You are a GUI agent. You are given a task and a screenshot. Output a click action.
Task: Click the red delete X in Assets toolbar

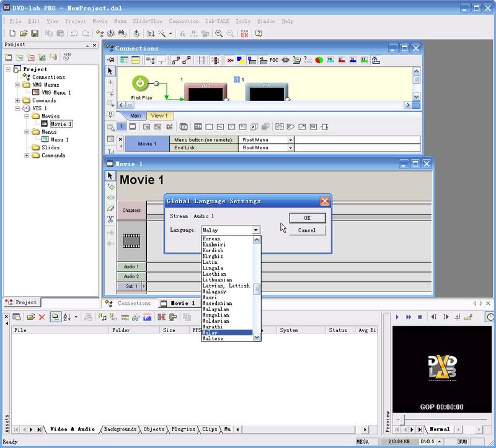42,317
